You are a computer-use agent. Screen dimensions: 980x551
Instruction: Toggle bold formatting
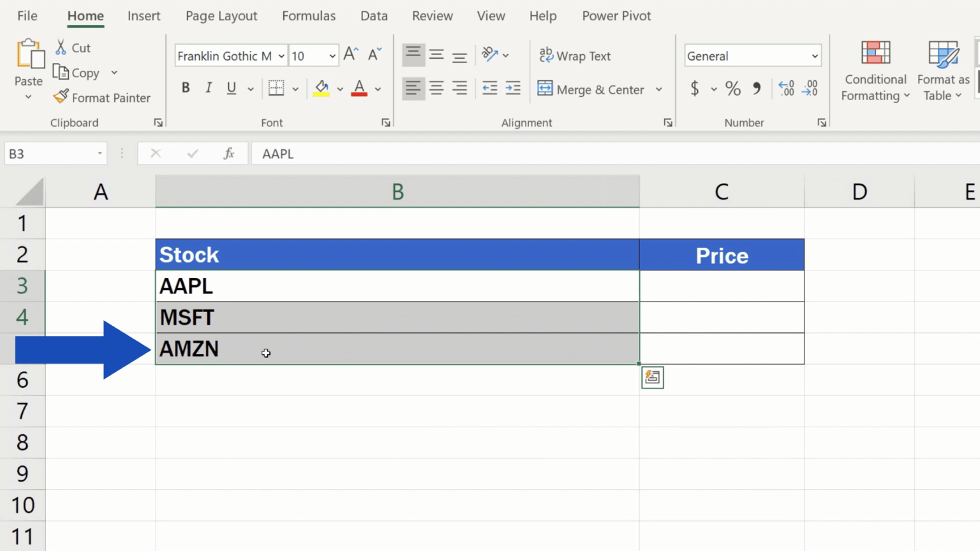click(186, 88)
